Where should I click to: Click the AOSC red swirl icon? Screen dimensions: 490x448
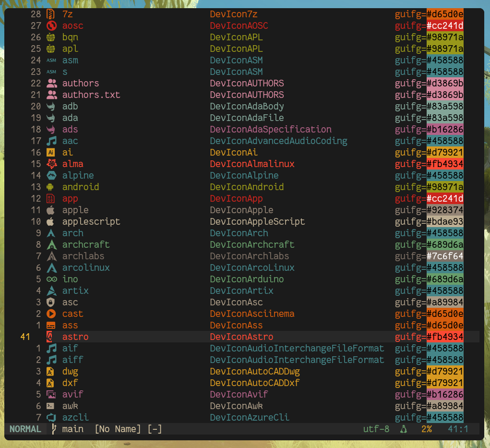[x=51, y=26]
